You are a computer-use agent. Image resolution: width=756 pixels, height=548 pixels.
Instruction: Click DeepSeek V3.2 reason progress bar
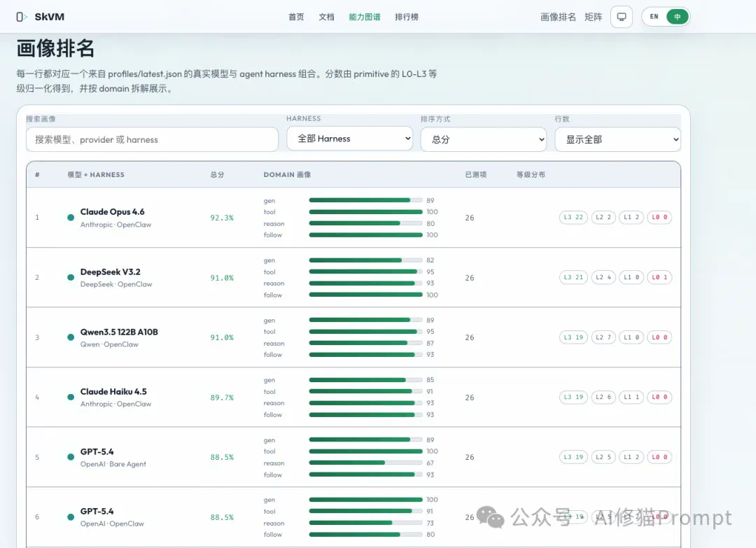[x=366, y=283]
